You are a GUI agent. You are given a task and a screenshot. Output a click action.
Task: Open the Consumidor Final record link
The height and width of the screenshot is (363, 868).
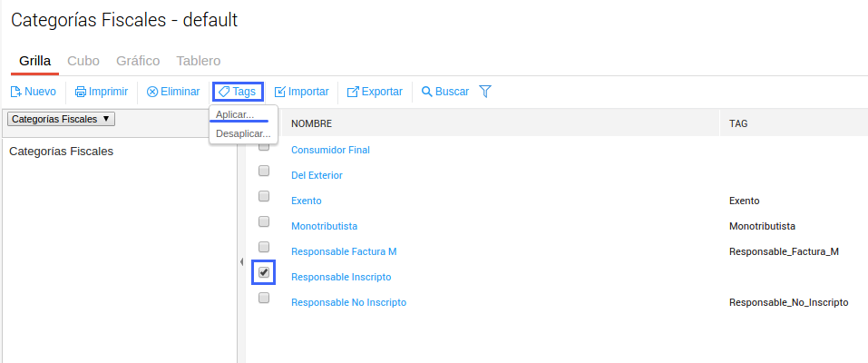(x=330, y=150)
